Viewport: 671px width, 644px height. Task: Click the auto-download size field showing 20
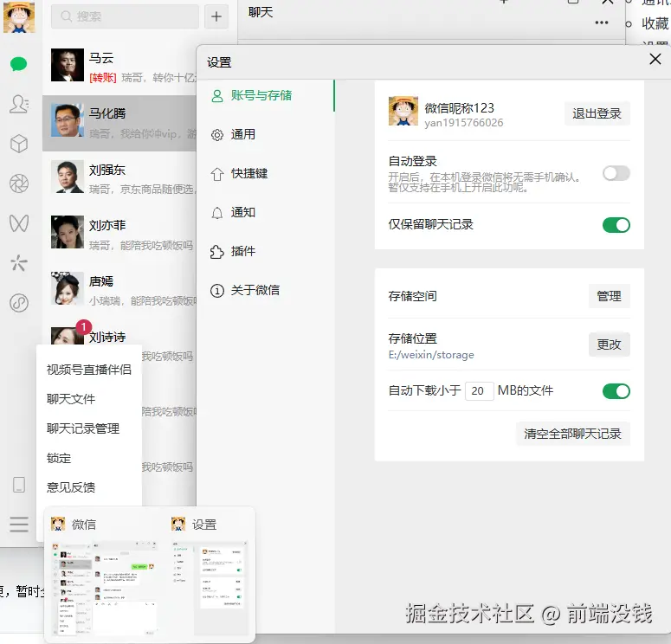pos(480,390)
